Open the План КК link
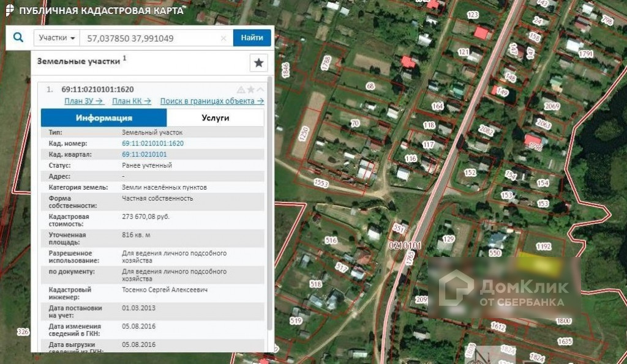This screenshot has width=627, height=364. coord(131,101)
